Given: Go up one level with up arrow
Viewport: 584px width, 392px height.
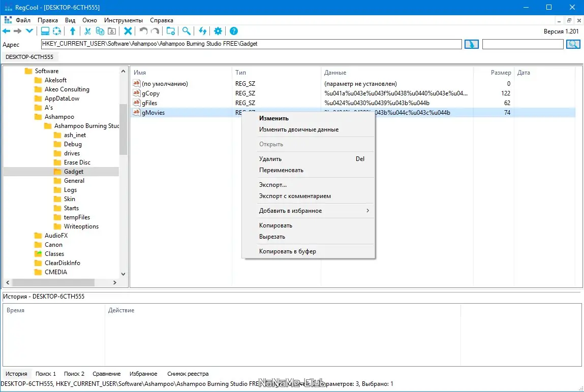Looking at the screenshot, I should click(x=73, y=31).
